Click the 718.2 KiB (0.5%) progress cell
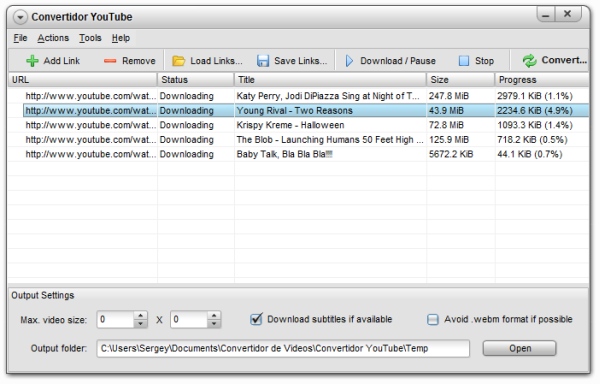Screen dimensions: 600x384 click(532, 140)
